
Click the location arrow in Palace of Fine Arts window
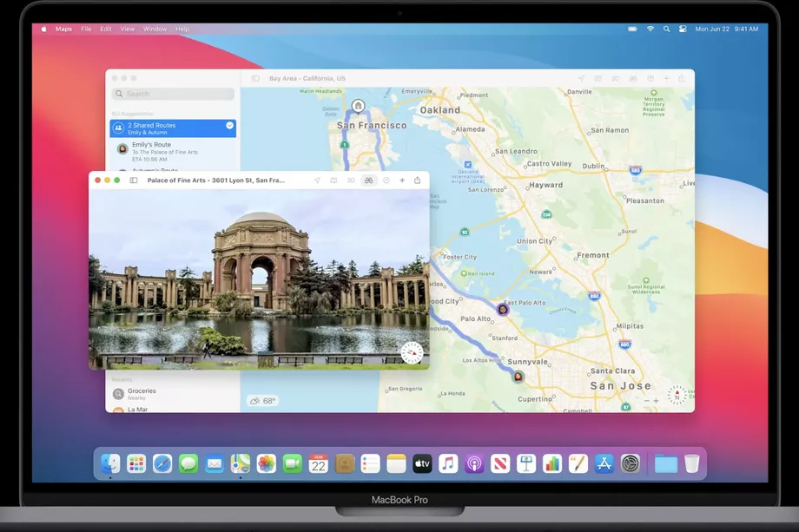click(x=317, y=181)
